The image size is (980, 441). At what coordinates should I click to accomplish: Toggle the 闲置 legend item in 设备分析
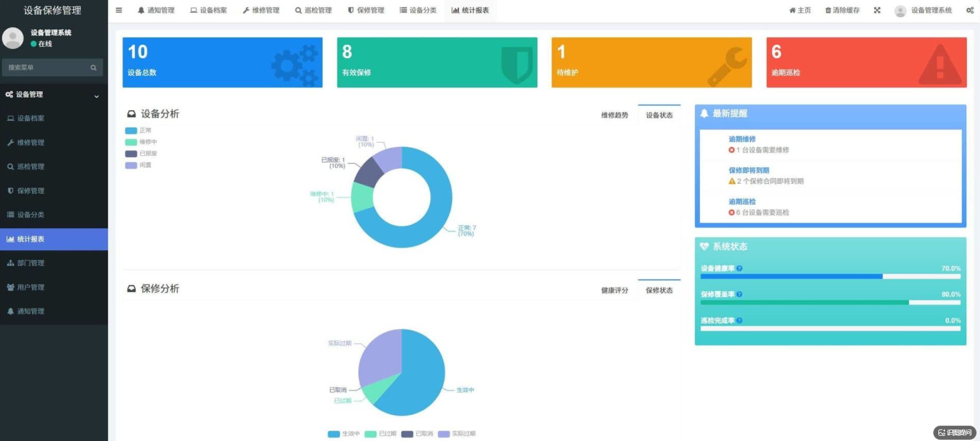[139, 165]
